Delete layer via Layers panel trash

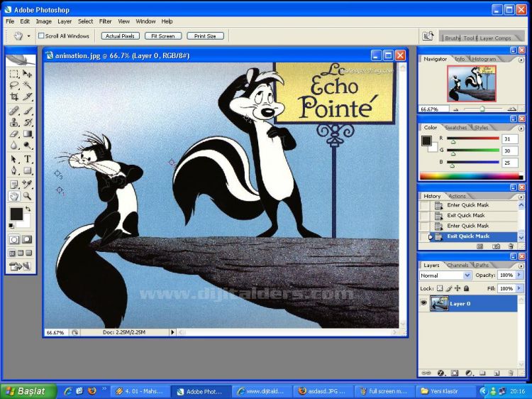coord(511,373)
